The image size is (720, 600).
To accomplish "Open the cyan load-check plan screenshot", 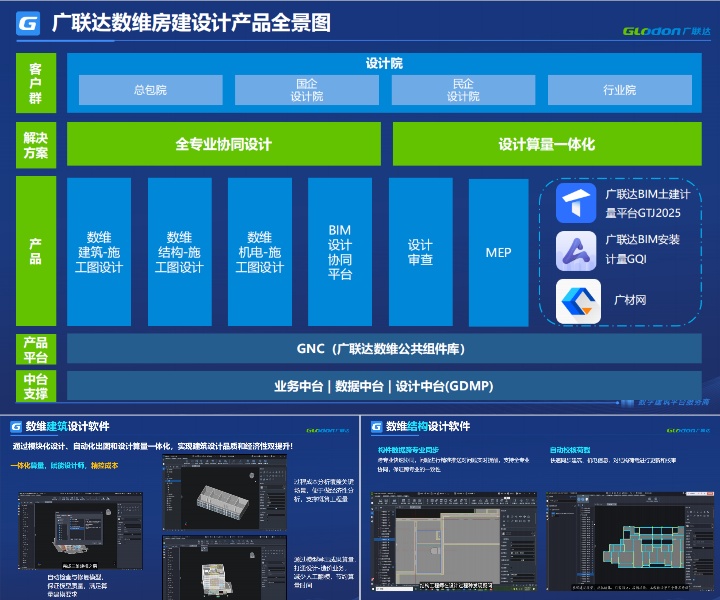I will coord(630,541).
